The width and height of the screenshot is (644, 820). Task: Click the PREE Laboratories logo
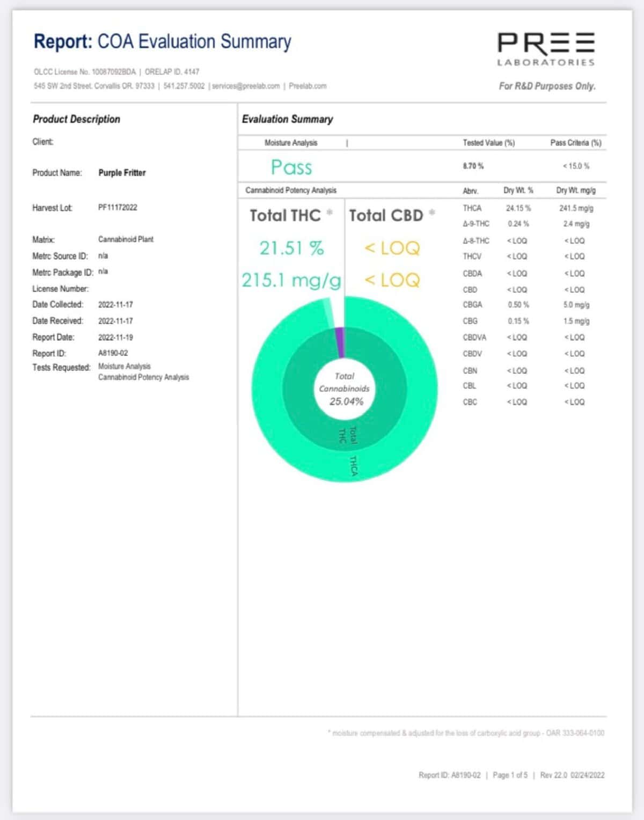(546, 49)
